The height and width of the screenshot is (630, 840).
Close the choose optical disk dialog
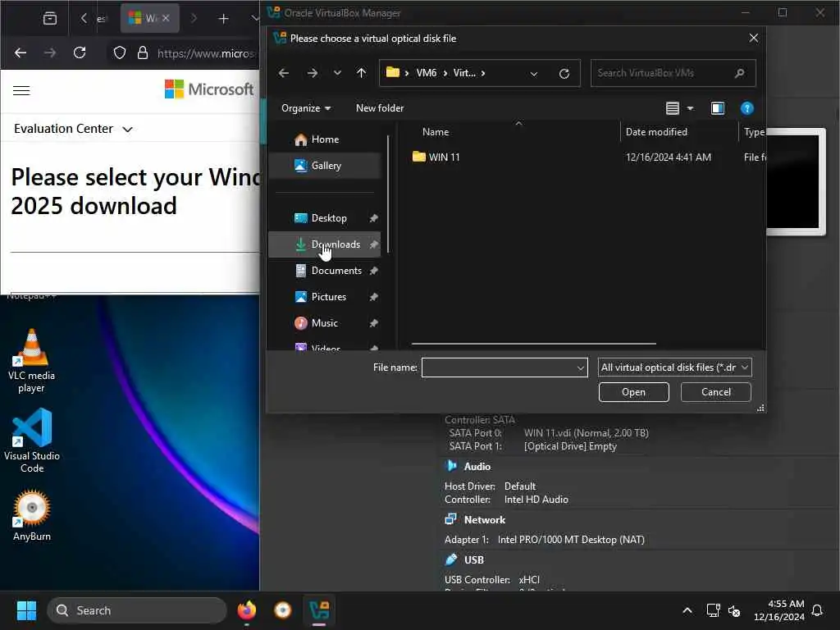pyautogui.click(x=753, y=38)
